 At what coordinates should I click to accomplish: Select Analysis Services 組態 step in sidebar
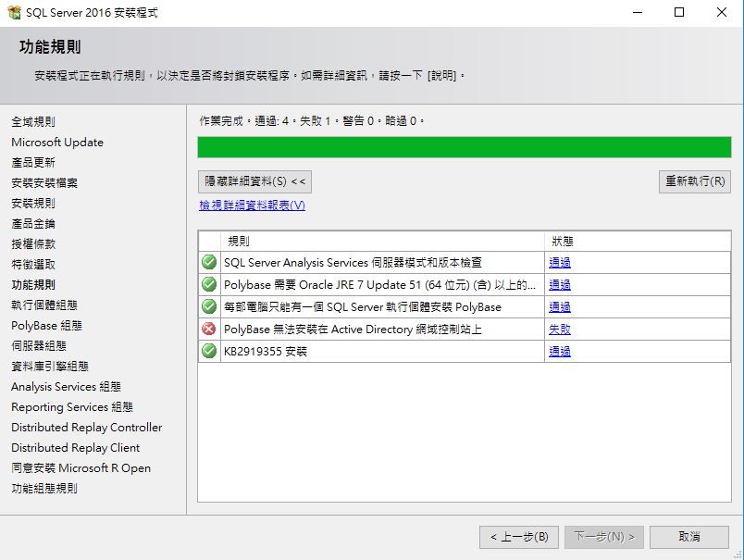point(66,387)
